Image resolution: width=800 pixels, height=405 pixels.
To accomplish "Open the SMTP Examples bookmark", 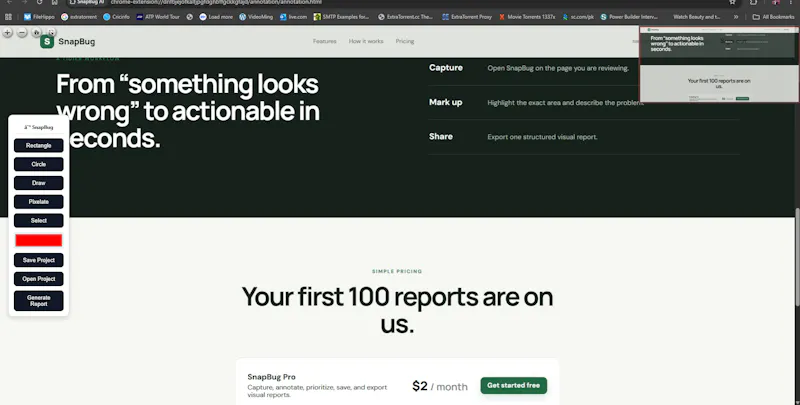I will [341, 17].
